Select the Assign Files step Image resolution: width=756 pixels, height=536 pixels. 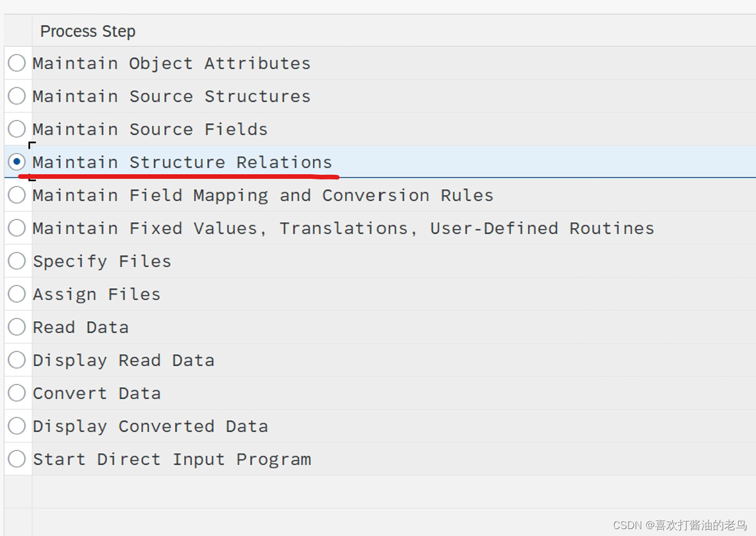[x=17, y=294]
